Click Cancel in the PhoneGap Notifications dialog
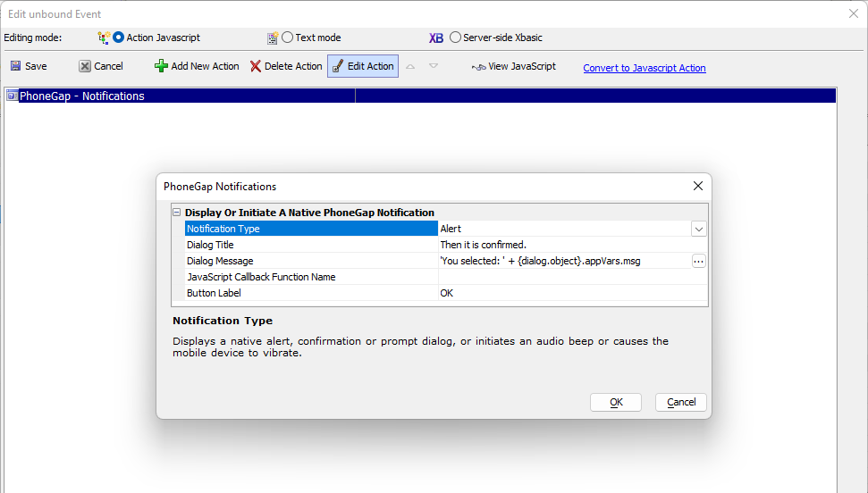The image size is (868, 493). 681,402
